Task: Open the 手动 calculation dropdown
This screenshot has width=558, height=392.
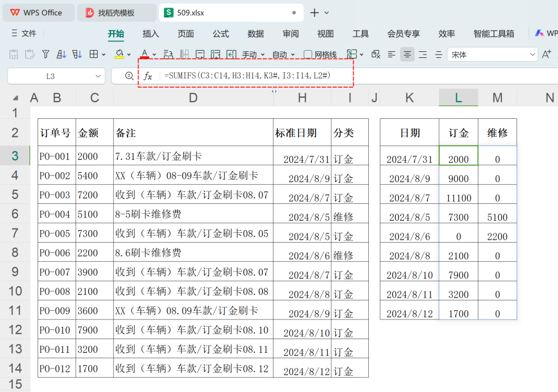Action: pyautogui.click(x=253, y=55)
